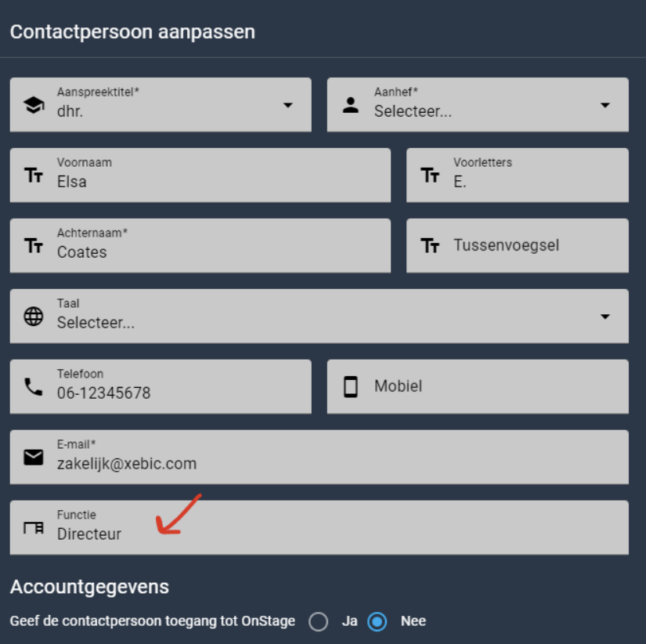Image resolution: width=646 pixels, height=644 pixels.
Task: Click the globe icon in Taal field
Action: (34, 317)
